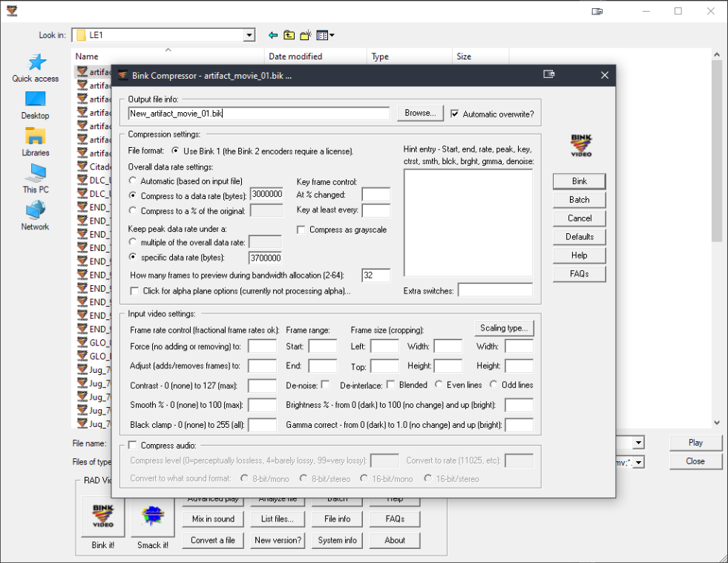Click Convert a file button

coord(213,540)
